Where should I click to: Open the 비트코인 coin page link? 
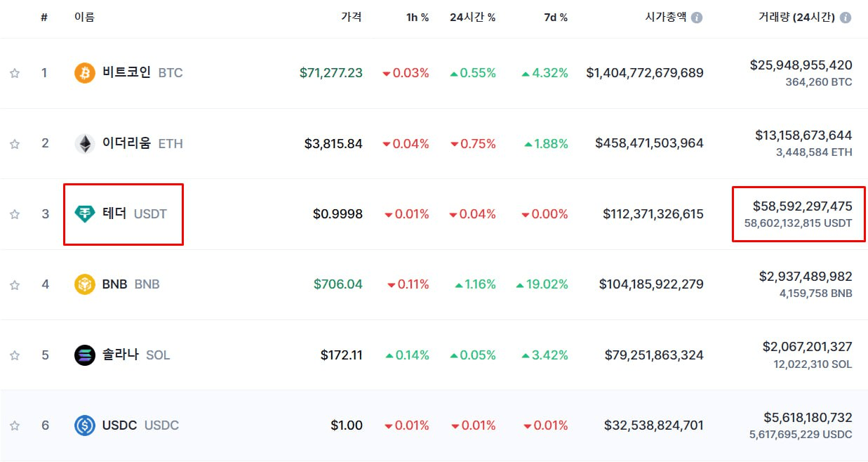(126, 72)
